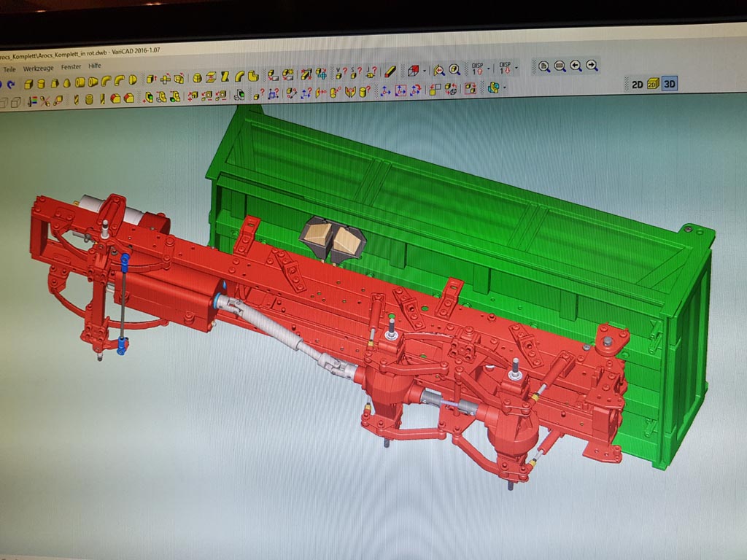Screen dimensions: 747x560
Task: Insert a cone solid
Action: pos(67,82)
